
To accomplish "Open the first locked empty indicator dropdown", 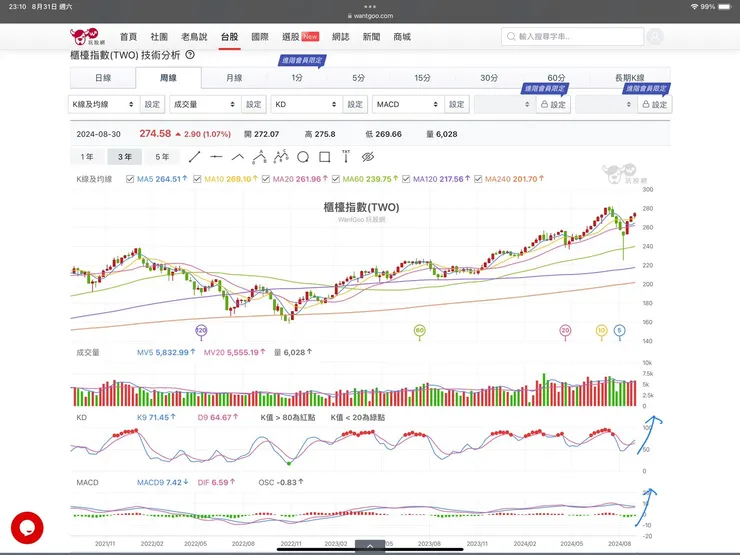I will pos(505,104).
